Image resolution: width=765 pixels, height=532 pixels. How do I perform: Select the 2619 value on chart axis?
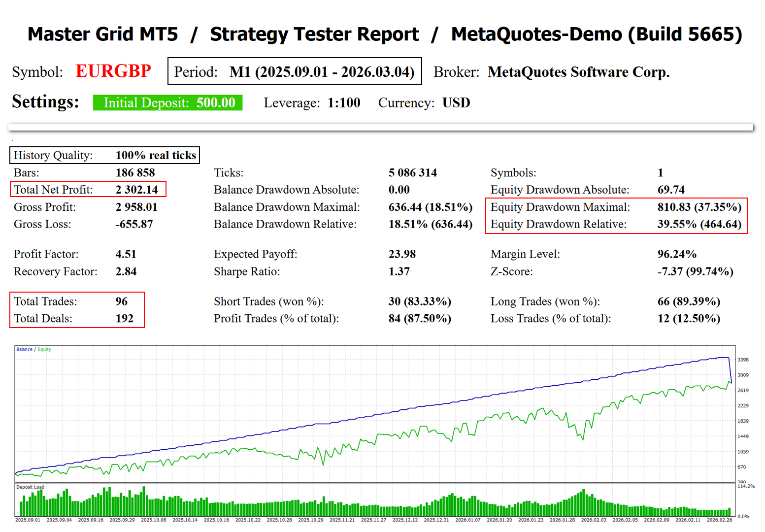point(743,391)
